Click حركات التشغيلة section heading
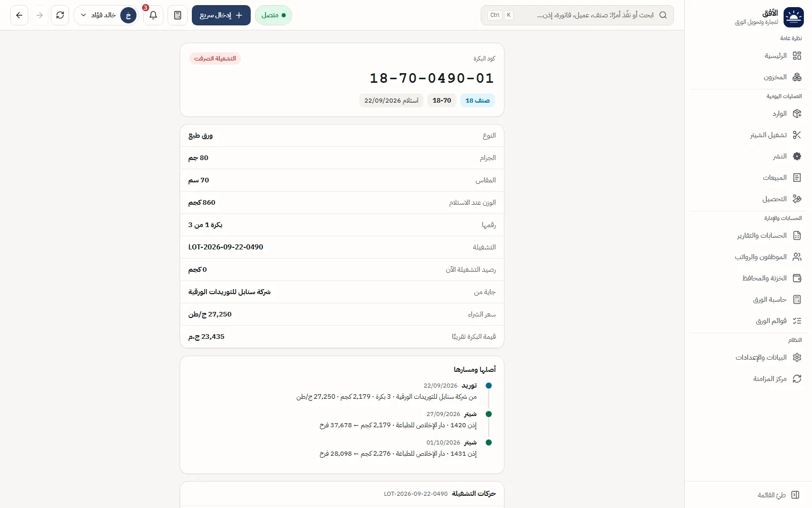This screenshot has height=508, width=812. coord(474,494)
